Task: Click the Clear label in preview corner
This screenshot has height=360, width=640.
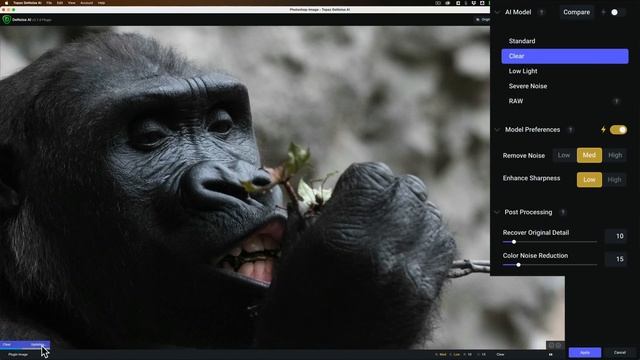Action: [x=7, y=345]
